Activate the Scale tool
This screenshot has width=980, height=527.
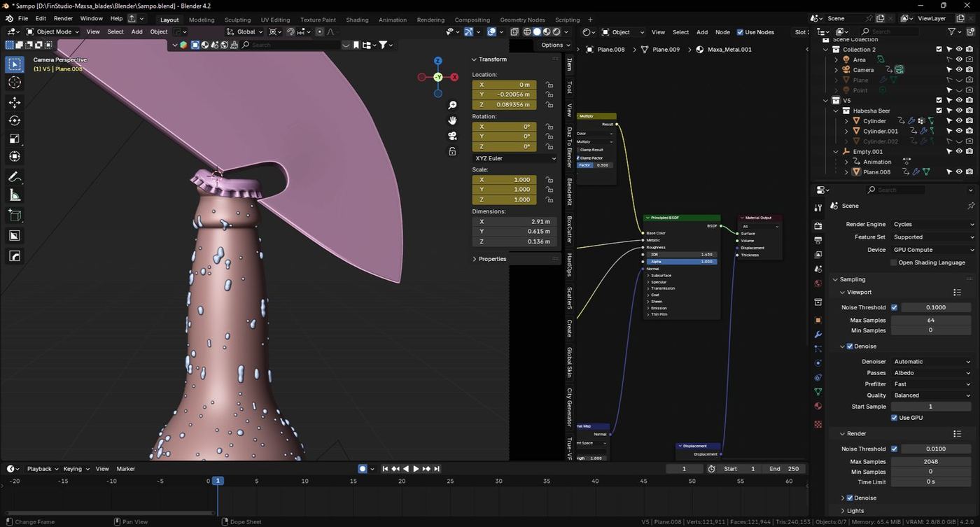point(15,139)
